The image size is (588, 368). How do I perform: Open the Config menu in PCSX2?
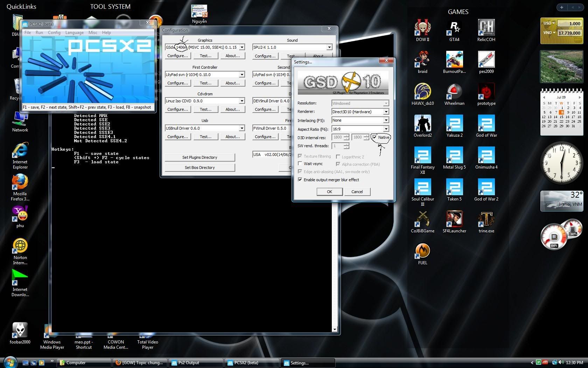pos(54,32)
